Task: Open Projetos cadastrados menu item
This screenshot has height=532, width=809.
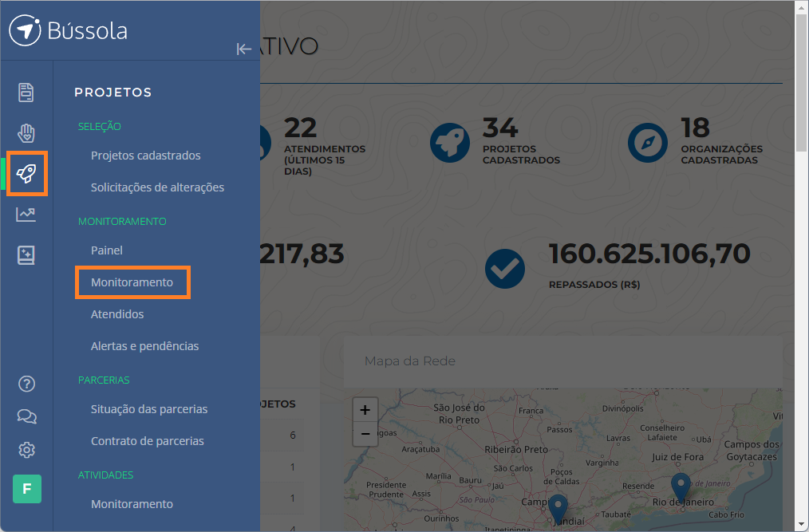Action: tap(145, 156)
